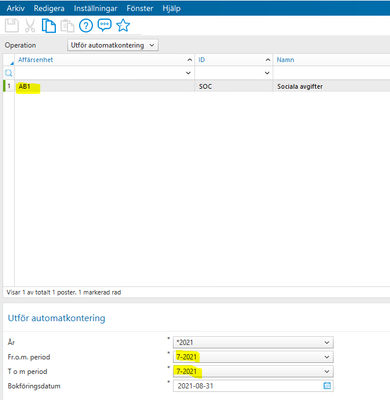Expand the Fr.o.m. period dropdown
The height and width of the screenshot is (400, 390).
point(253,357)
